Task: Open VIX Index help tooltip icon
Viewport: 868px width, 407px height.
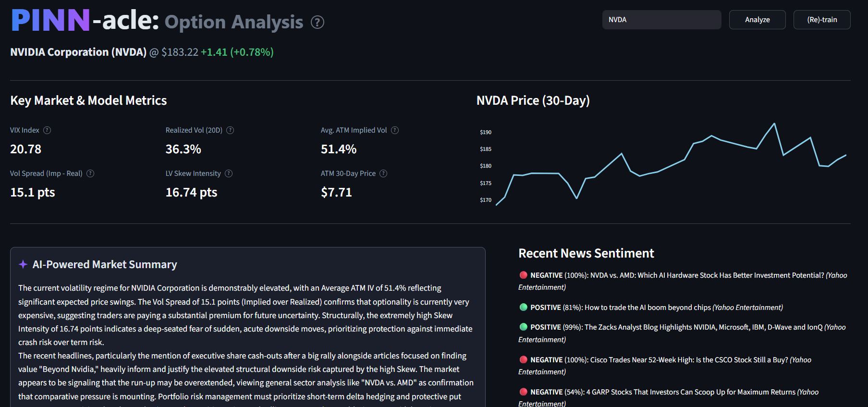Action: click(47, 130)
